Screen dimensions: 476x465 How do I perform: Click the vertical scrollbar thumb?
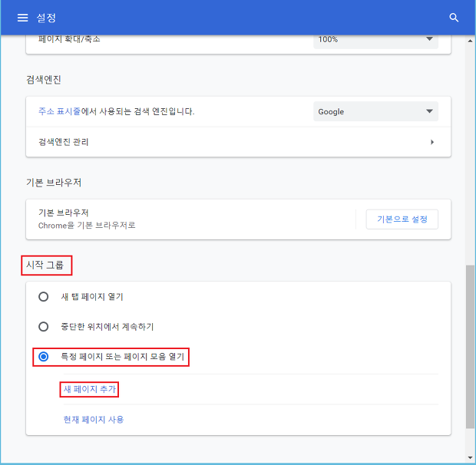coord(470,347)
